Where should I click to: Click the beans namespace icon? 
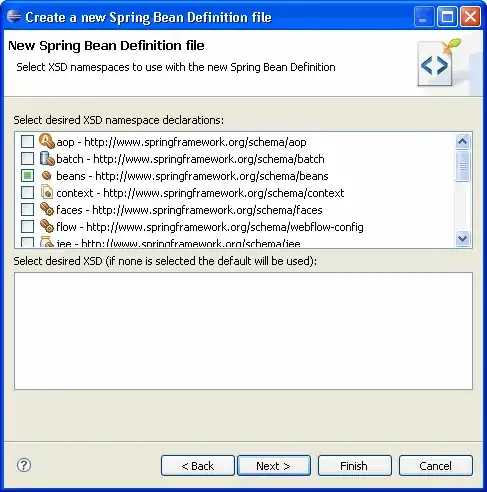(x=47, y=175)
